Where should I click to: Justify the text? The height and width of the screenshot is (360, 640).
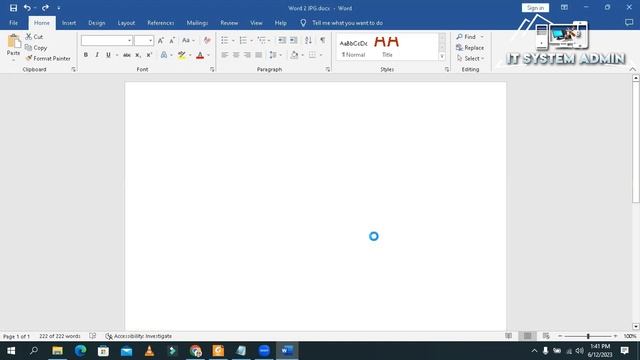pos(258,55)
